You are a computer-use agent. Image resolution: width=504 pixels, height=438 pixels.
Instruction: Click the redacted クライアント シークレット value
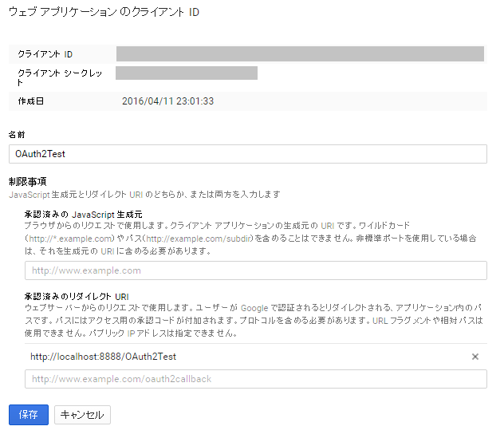(187, 73)
